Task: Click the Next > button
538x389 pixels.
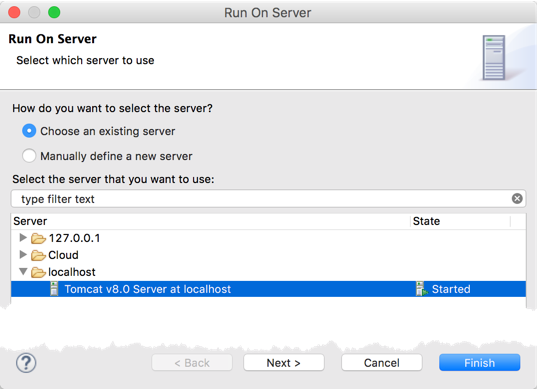Action: [x=284, y=363]
